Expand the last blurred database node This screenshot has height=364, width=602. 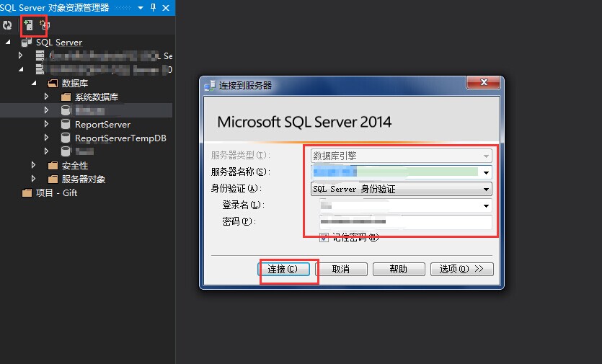(46, 151)
